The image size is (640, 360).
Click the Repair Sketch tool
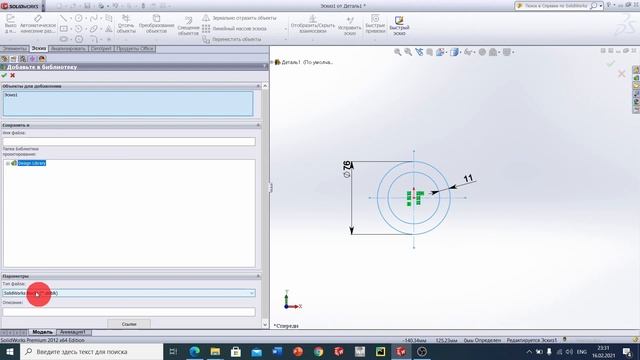point(350,25)
